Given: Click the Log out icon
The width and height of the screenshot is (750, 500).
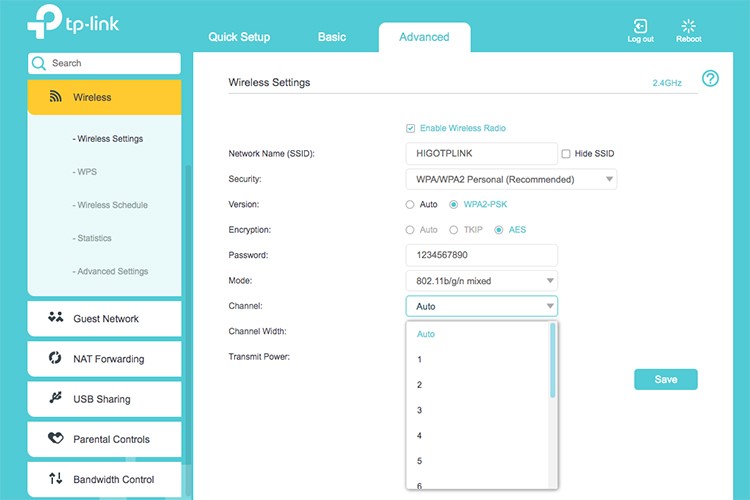Looking at the screenshot, I should pos(640,26).
